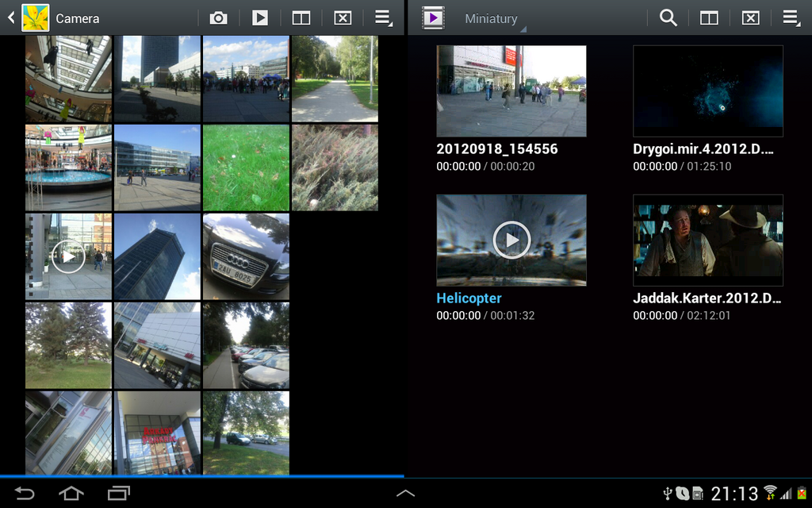Play the Helicopter video thumbnail overlay
Viewport: 812px width, 508px height.
coord(511,241)
